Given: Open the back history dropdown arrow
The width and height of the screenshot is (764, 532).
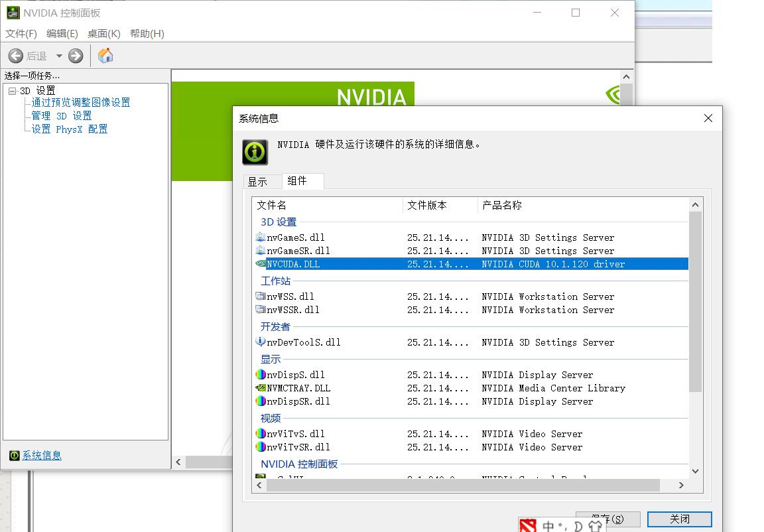Looking at the screenshot, I should coord(59,56).
